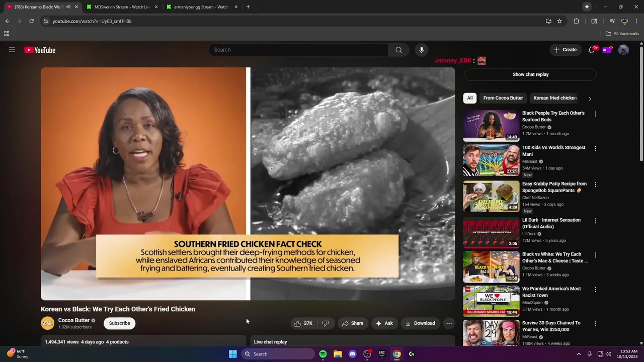Click the address bar URL

92,21
